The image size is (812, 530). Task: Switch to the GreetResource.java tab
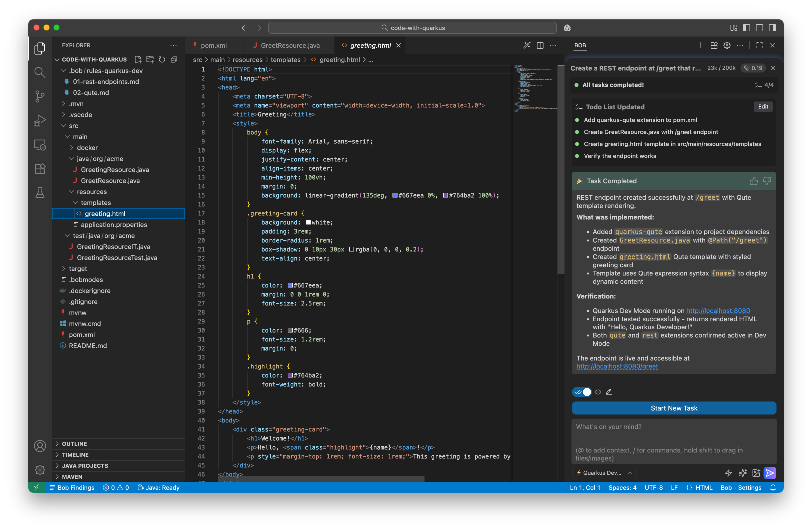[290, 45]
